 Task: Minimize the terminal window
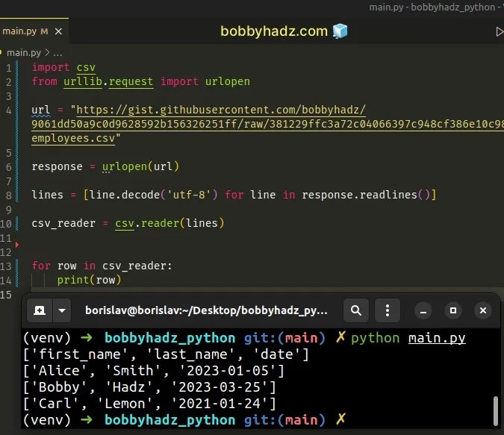pyautogui.click(x=423, y=310)
